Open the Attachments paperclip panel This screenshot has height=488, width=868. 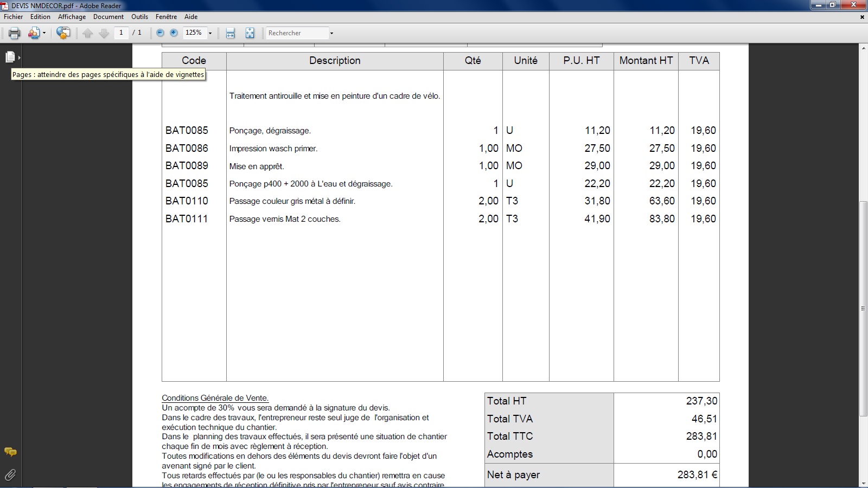pos(10,475)
